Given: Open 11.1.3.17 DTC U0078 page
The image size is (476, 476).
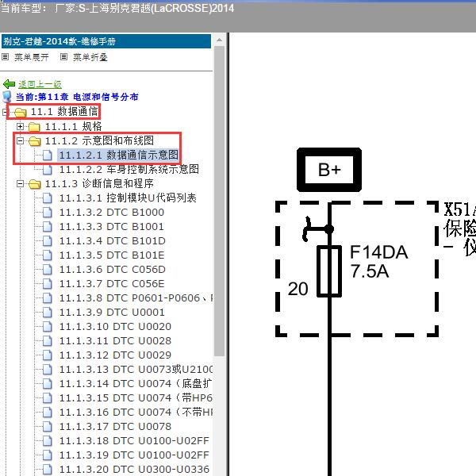Looking at the screenshot, I should tap(115, 426).
